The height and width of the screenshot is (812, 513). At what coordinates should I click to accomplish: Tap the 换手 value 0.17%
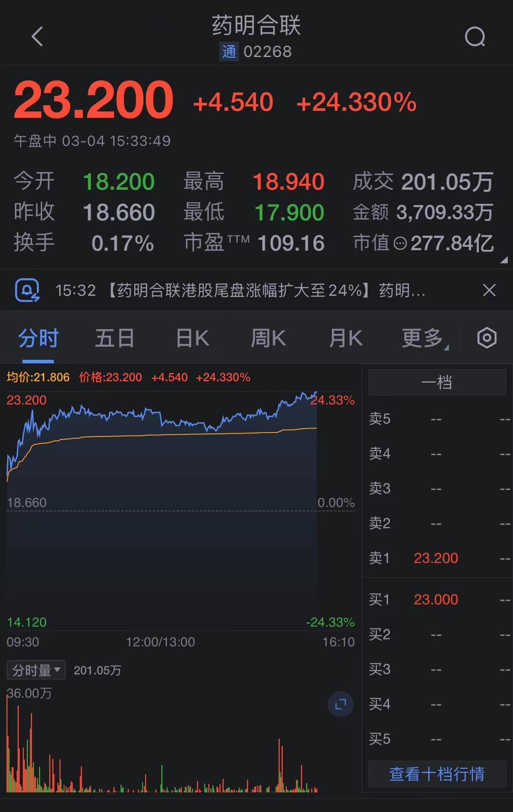coord(123,244)
